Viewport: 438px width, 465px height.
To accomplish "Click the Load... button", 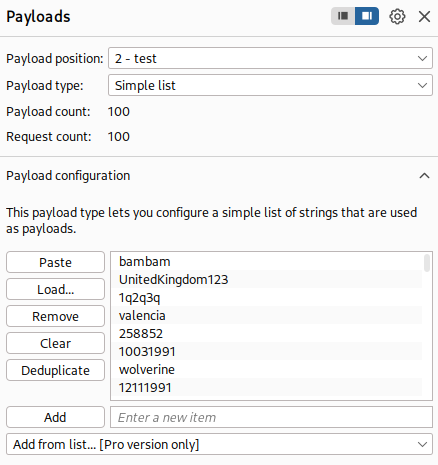I will click(55, 289).
